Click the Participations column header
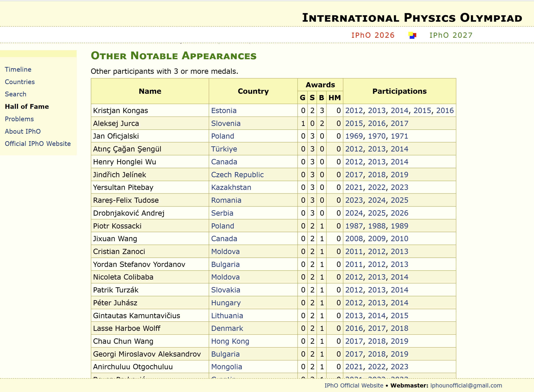This screenshot has height=392, width=534. [x=399, y=91]
